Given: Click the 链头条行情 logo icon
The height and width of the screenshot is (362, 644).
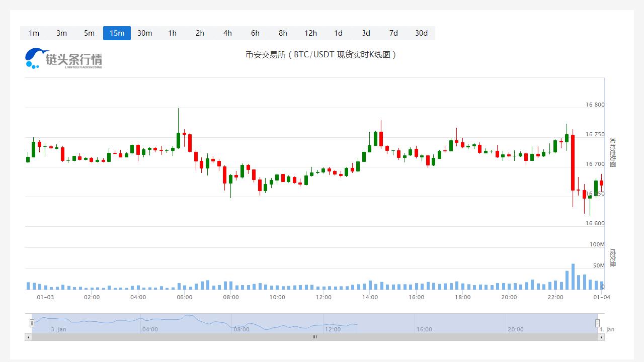Looking at the screenshot, I should point(63,59).
